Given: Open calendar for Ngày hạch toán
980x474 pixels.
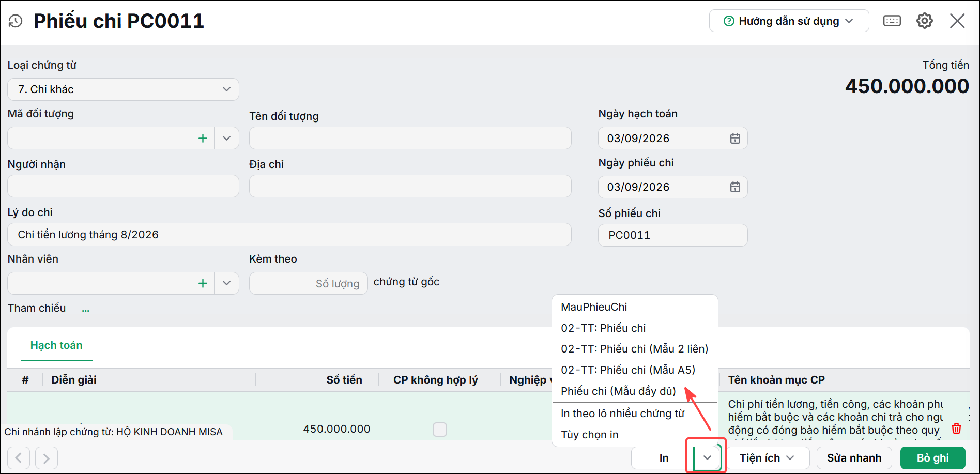Looking at the screenshot, I should pyautogui.click(x=735, y=139).
